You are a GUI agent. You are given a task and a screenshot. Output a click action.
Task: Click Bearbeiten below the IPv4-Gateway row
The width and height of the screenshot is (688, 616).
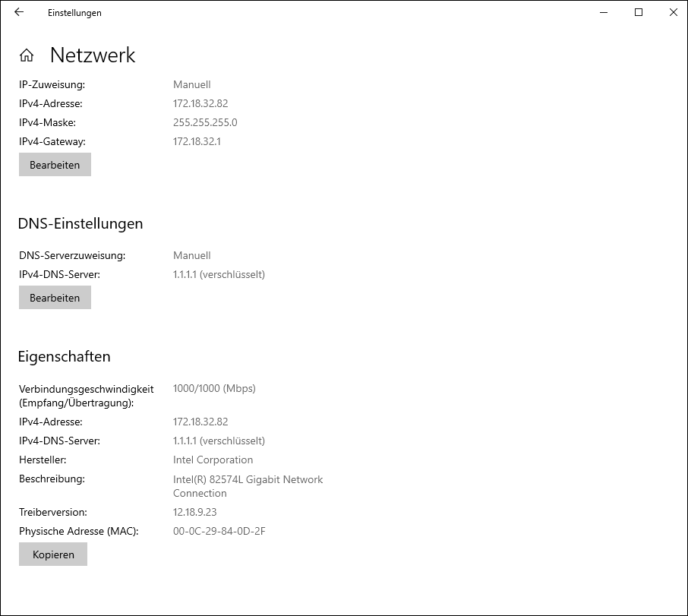pos(55,165)
